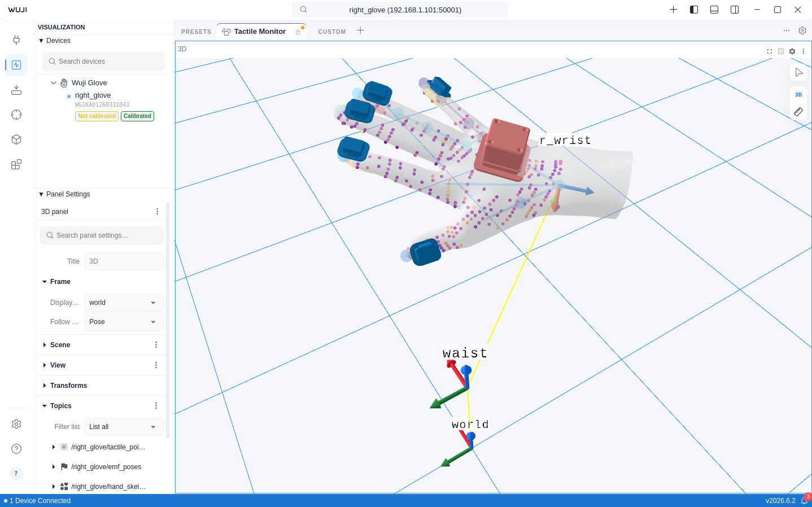Collapse the Wuji Glove tree node
Viewport: 812px width, 507px height.
54,83
